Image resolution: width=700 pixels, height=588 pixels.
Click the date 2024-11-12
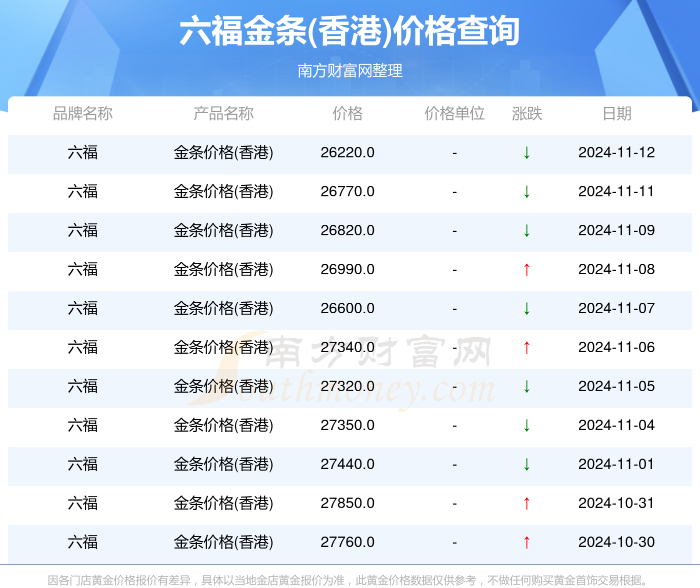[x=616, y=152]
